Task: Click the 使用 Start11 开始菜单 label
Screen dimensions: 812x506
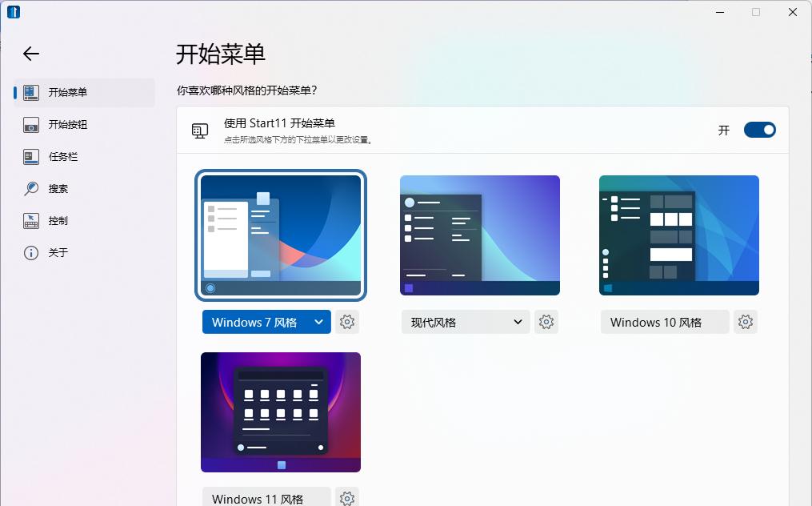Action: pyautogui.click(x=280, y=122)
